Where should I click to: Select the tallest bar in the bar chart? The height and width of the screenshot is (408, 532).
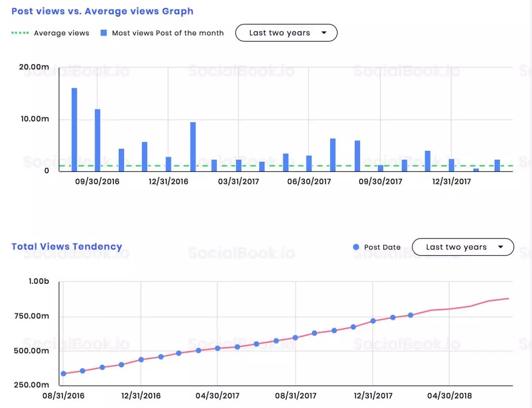[74, 129]
